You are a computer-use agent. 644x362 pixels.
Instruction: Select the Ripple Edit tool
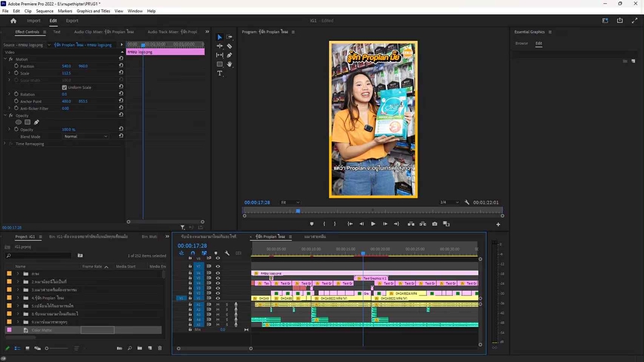tap(219, 46)
